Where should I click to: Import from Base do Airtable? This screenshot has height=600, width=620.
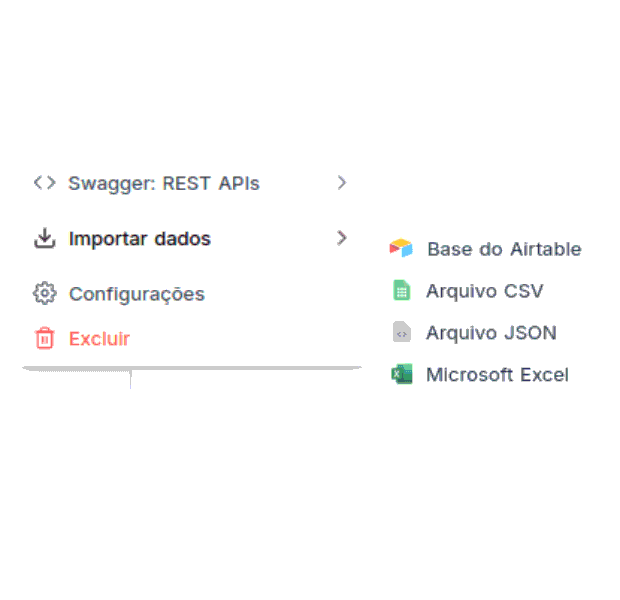(503, 249)
